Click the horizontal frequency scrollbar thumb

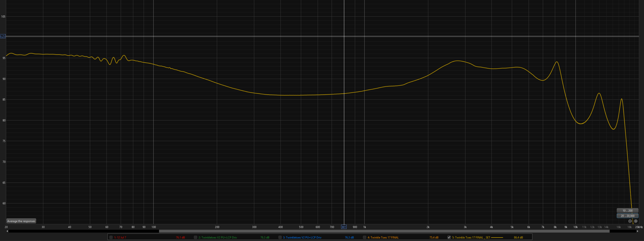pyautogui.click(x=384, y=231)
